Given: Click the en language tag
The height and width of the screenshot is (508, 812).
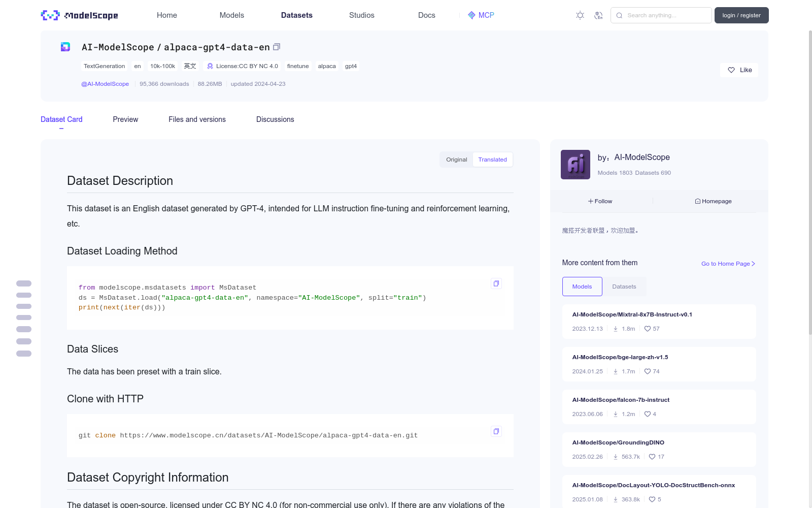Looking at the screenshot, I should click(138, 66).
